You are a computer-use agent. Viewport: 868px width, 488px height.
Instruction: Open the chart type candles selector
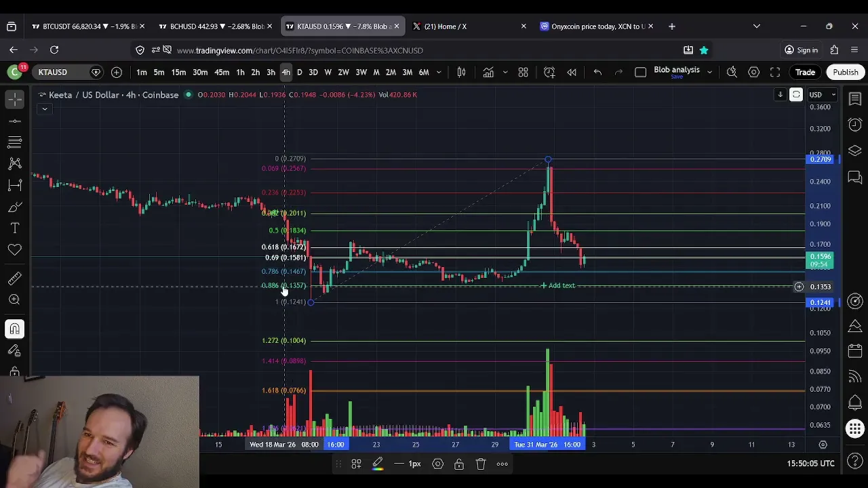click(x=461, y=73)
